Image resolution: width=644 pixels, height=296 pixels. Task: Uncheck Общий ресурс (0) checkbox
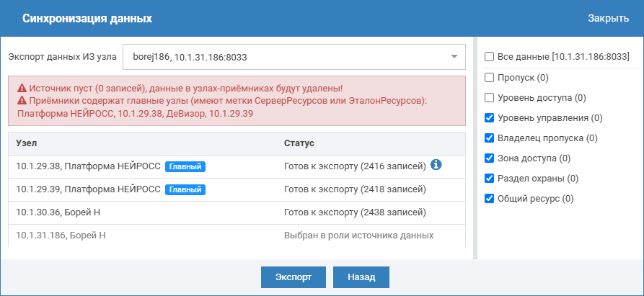tap(489, 199)
